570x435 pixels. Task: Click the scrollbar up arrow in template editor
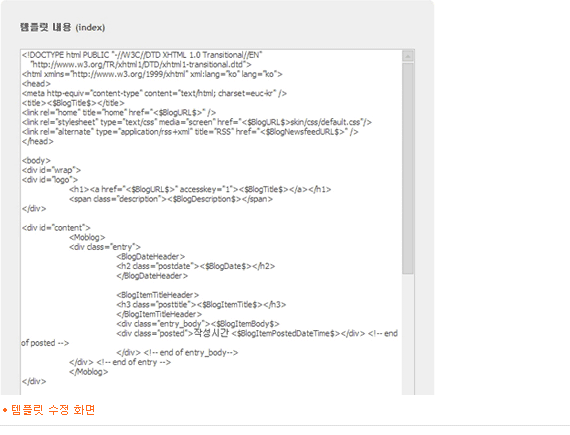click(x=408, y=56)
